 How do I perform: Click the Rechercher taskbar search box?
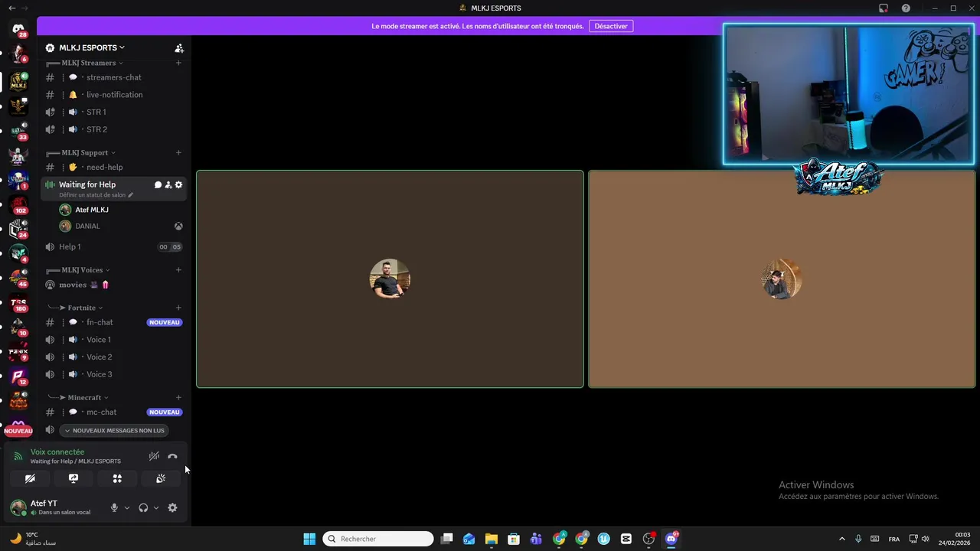[x=378, y=539]
